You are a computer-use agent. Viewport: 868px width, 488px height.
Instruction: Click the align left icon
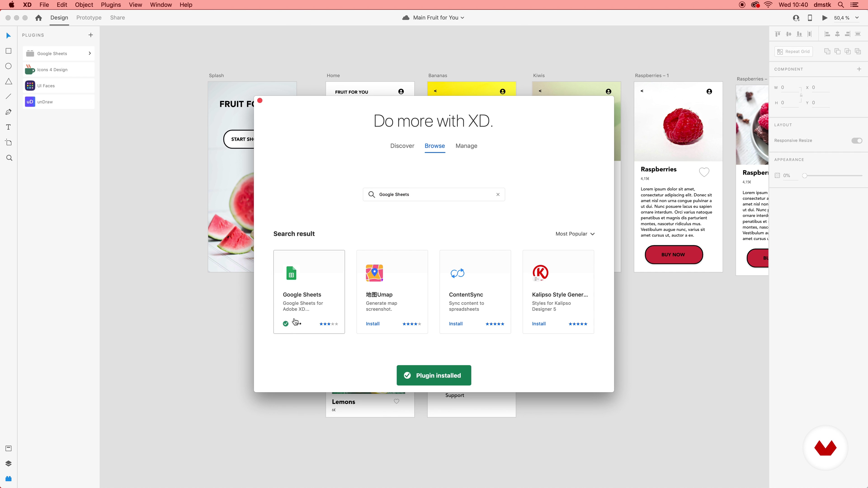pyautogui.click(x=827, y=34)
